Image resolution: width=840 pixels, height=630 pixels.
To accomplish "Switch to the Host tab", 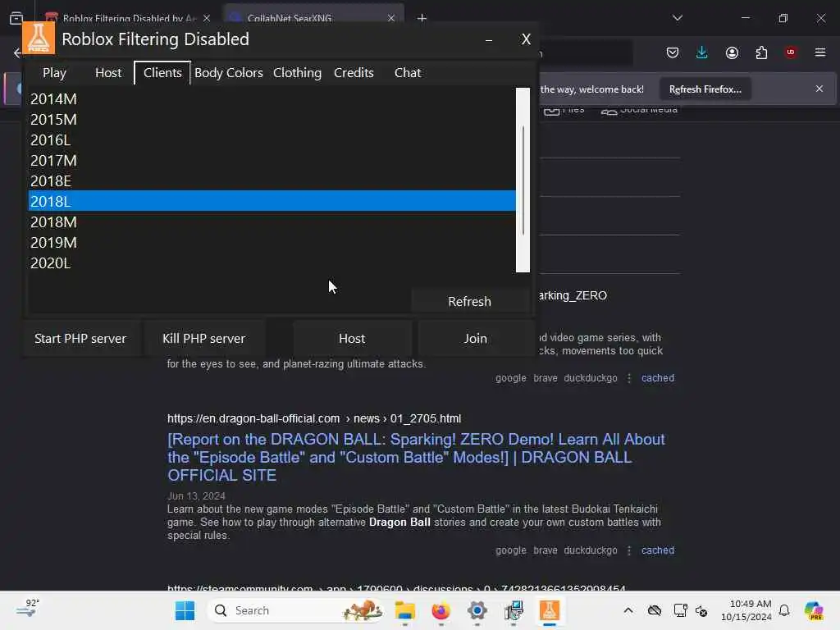I will tap(108, 72).
